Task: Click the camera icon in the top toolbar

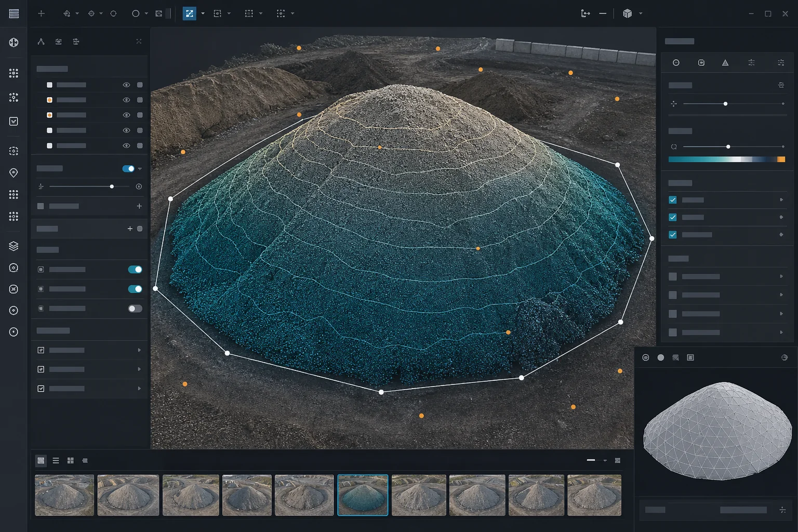Action: point(159,14)
